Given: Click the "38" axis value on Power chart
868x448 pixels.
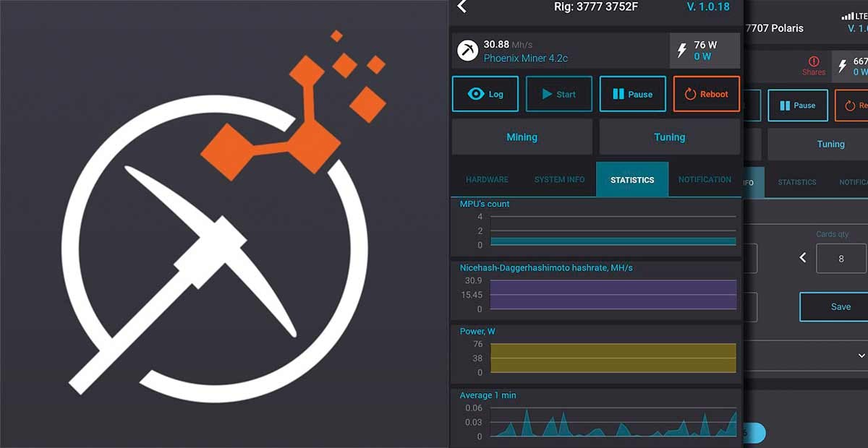Looking at the screenshot, I should point(477,358).
